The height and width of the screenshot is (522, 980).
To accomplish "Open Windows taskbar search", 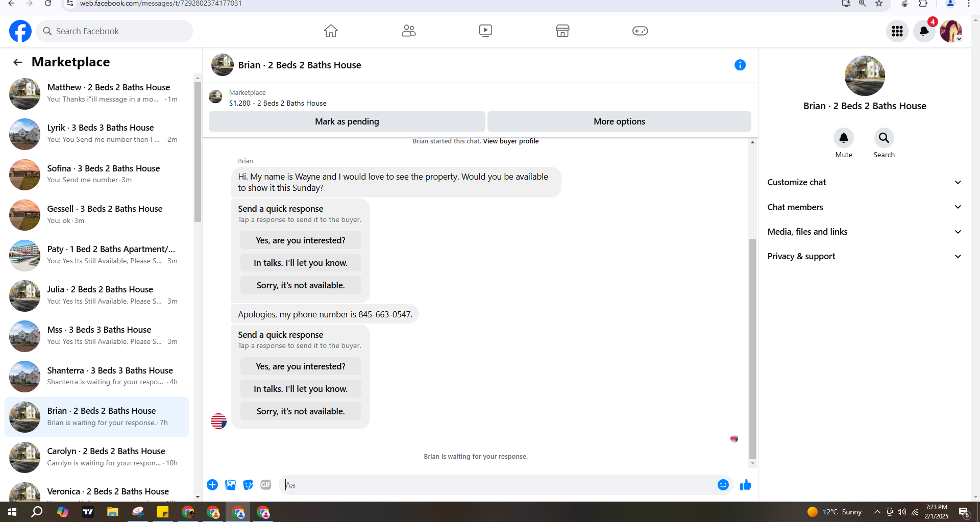I will point(37,512).
